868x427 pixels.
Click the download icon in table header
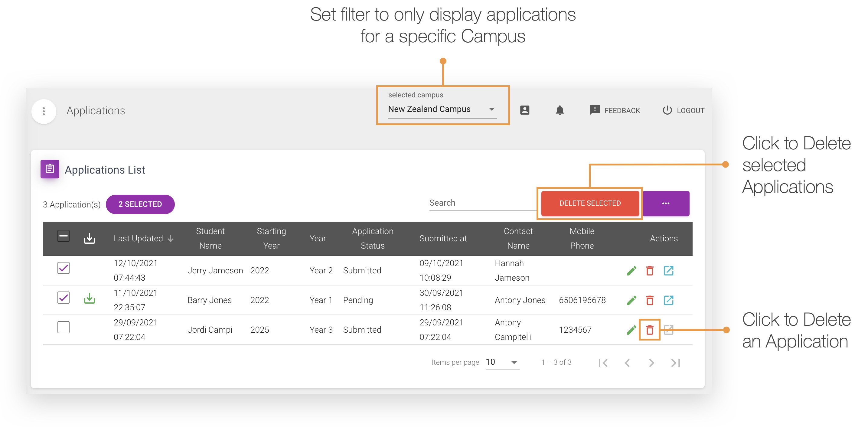pos(89,238)
